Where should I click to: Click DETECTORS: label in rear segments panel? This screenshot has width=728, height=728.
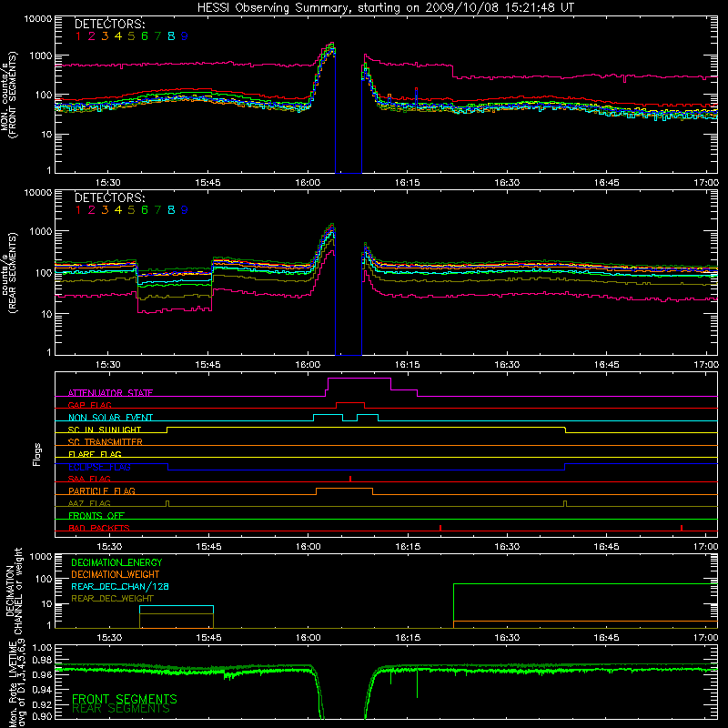(x=109, y=197)
